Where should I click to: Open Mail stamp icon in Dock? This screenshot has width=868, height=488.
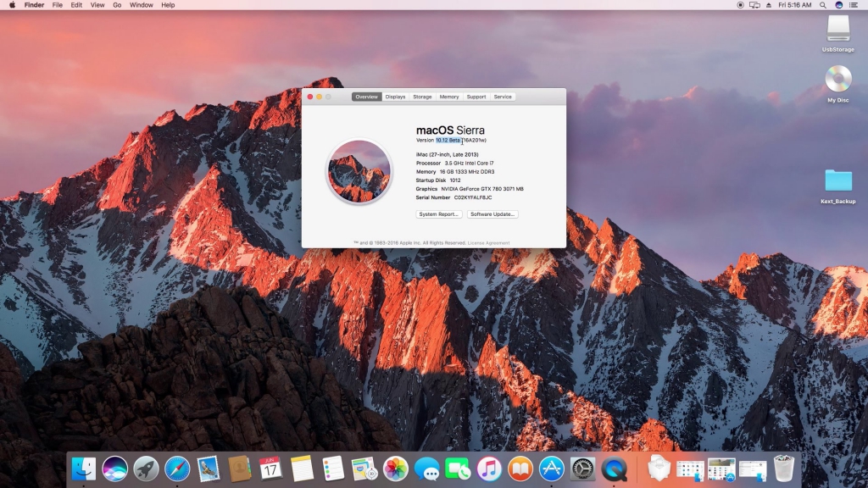(209, 469)
